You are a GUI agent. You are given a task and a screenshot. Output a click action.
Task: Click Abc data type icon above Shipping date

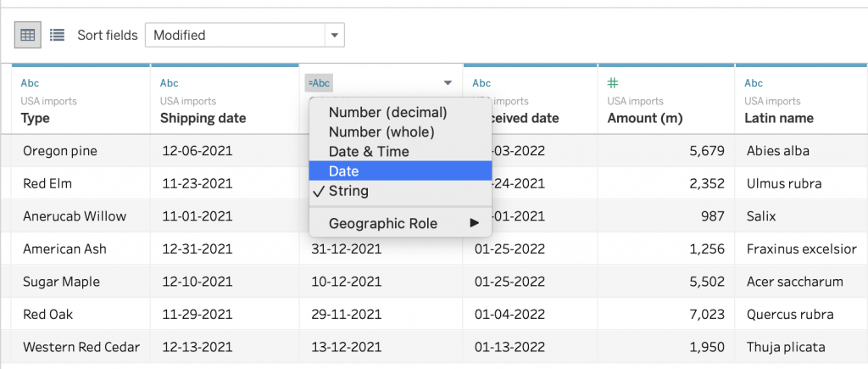[170, 83]
